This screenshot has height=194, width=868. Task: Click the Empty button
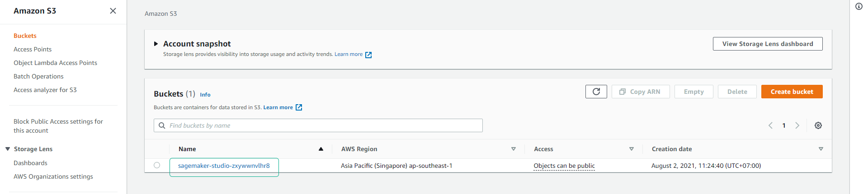(x=694, y=92)
